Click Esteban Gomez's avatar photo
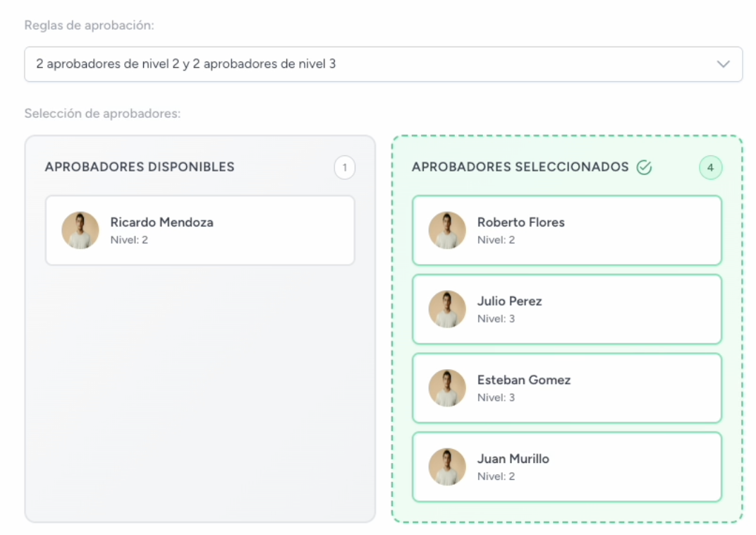756x535 pixels. coord(446,388)
